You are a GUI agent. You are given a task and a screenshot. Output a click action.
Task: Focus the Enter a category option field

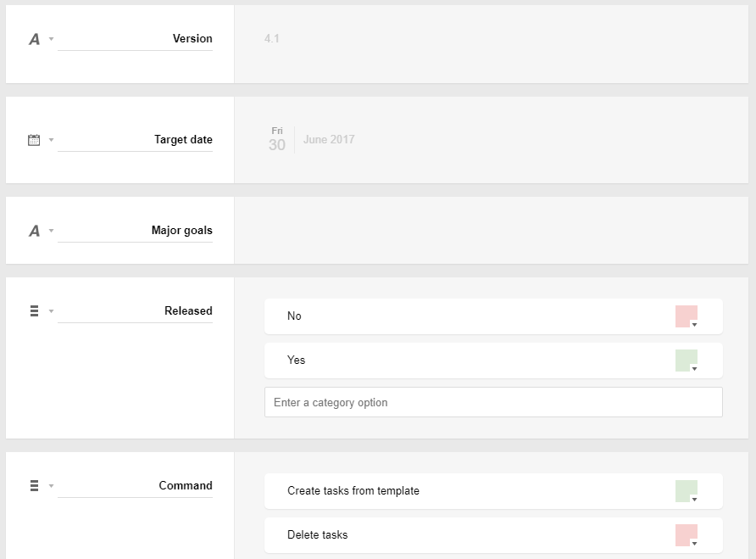pos(493,402)
